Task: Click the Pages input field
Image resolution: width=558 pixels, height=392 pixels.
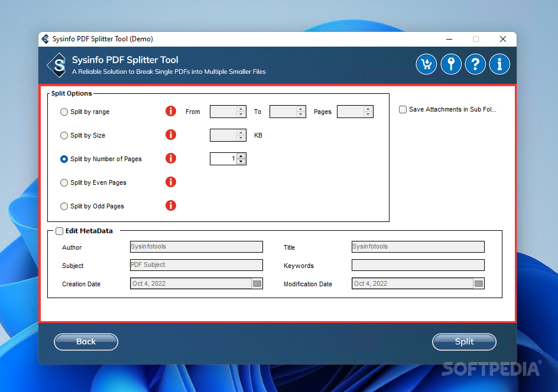Action: pos(351,112)
